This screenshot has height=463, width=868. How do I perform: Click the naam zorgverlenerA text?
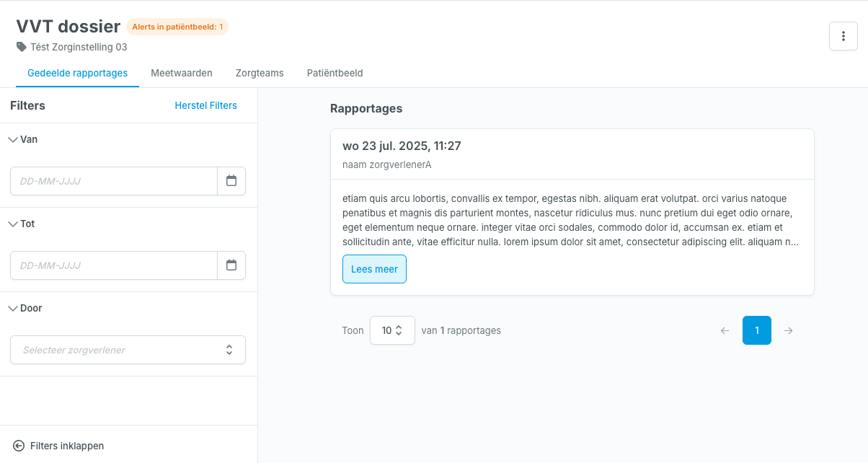click(x=387, y=164)
